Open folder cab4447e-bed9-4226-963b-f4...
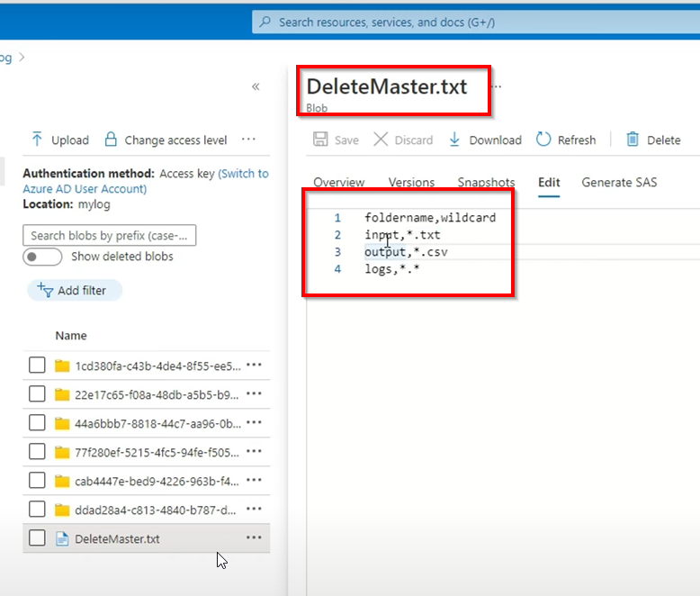 pos(157,481)
